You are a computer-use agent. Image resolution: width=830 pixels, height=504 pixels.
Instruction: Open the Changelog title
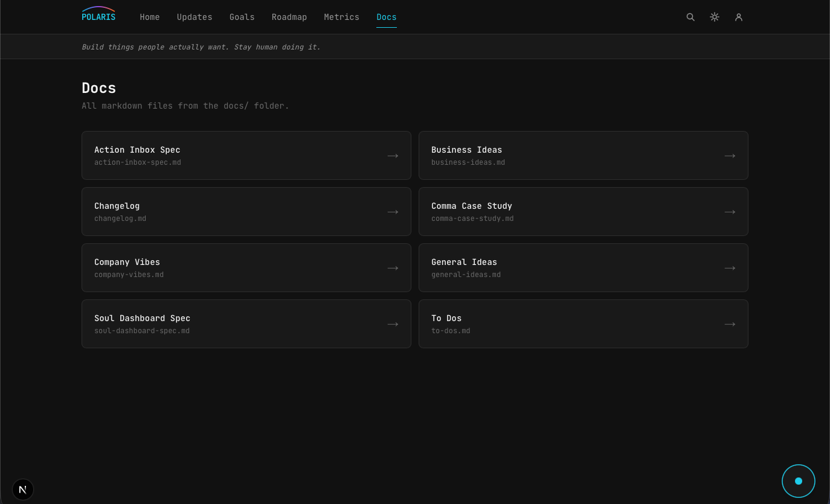(x=117, y=206)
